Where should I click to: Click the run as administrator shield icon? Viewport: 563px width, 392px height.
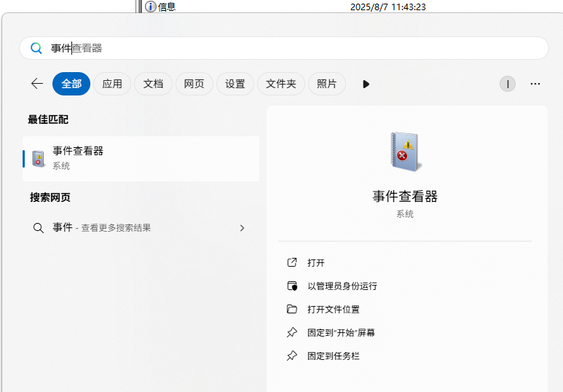coord(292,286)
